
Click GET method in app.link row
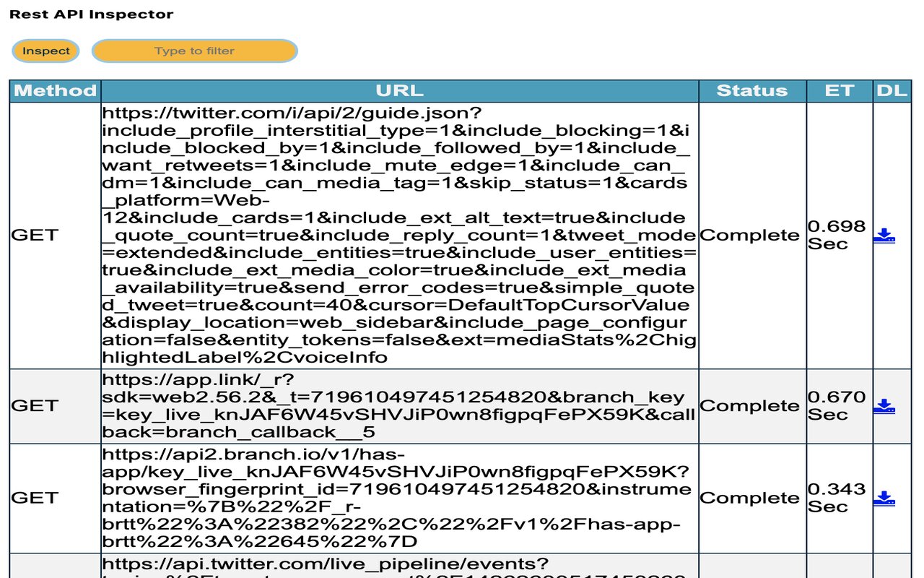pos(56,406)
